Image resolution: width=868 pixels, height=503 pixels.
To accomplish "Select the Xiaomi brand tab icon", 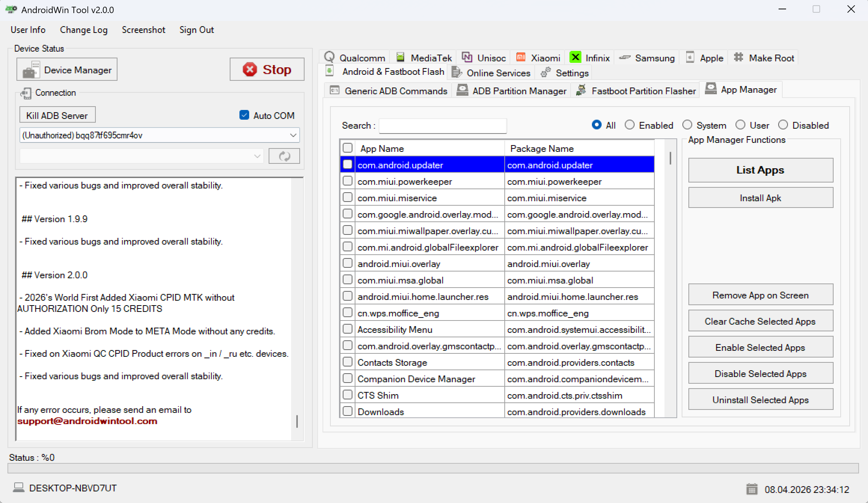I will (x=520, y=57).
